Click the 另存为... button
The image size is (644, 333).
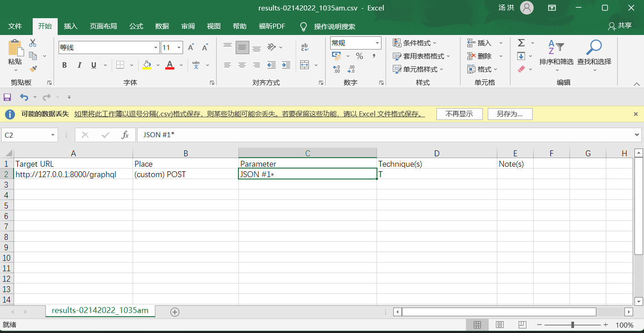510,114
